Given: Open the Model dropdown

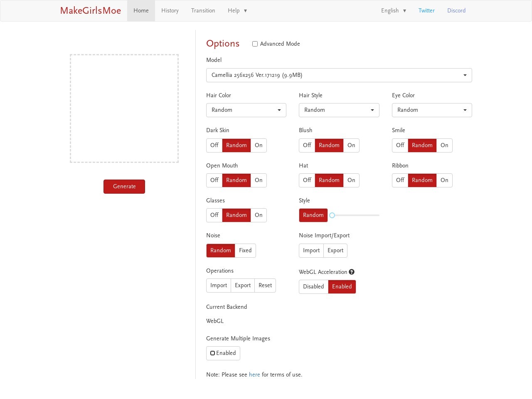Looking at the screenshot, I should pyautogui.click(x=339, y=75).
